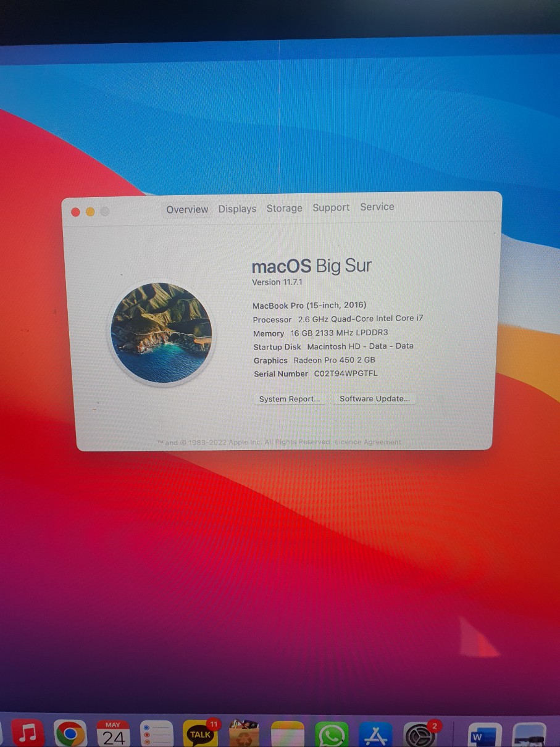
Task: Select the Overview tab
Action: pos(187,209)
